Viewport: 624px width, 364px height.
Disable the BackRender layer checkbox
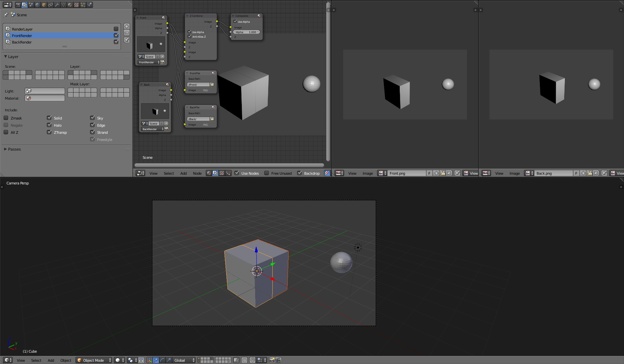116,42
